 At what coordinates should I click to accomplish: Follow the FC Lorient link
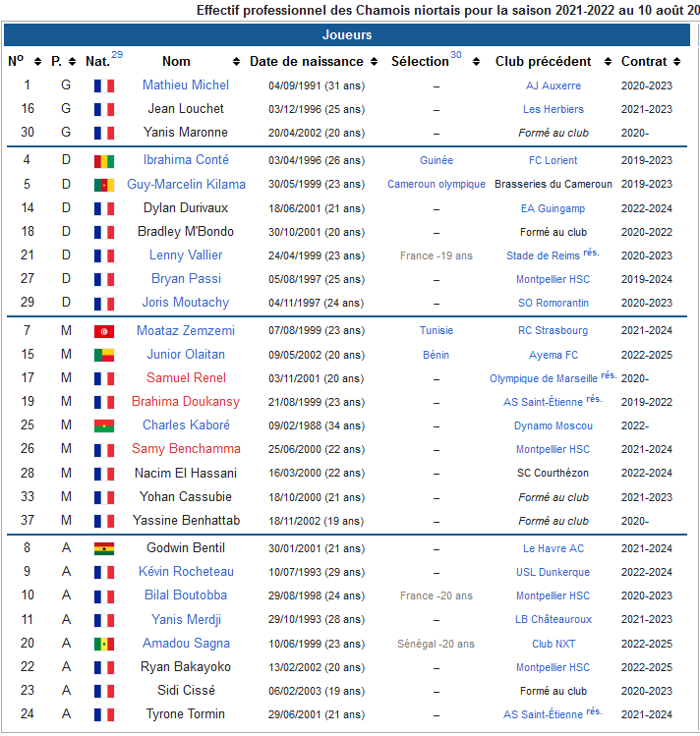(x=554, y=160)
